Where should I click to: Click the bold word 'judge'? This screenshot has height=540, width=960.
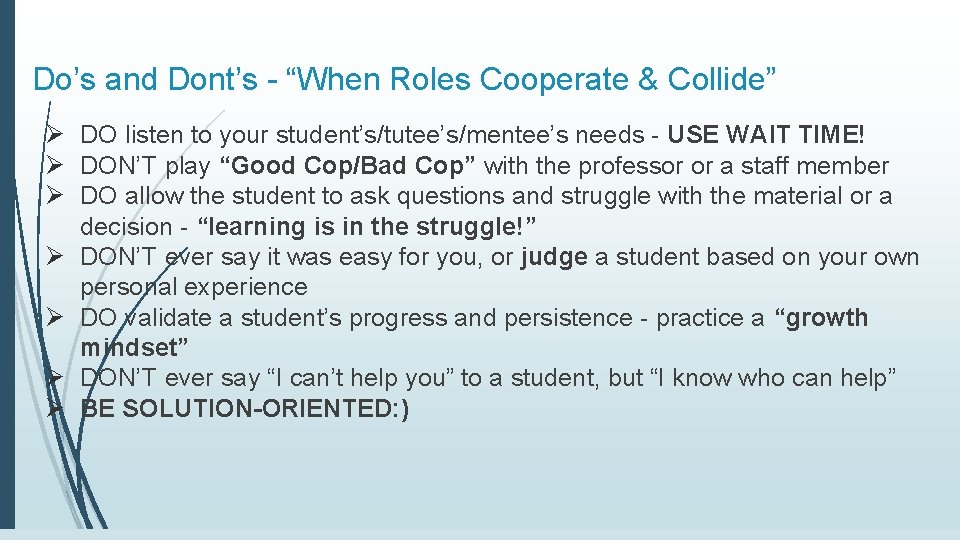554,257
